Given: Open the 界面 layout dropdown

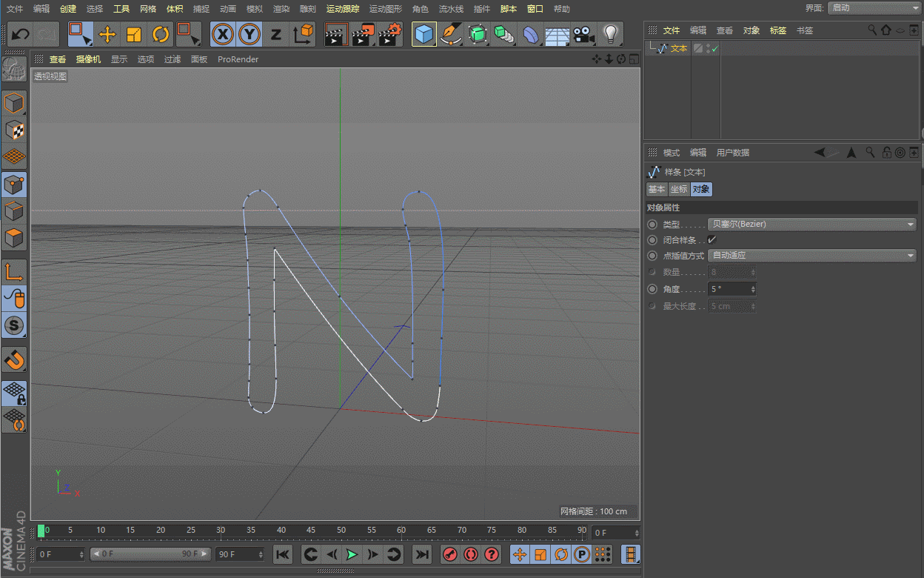Looking at the screenshot, I should point(873,8).
